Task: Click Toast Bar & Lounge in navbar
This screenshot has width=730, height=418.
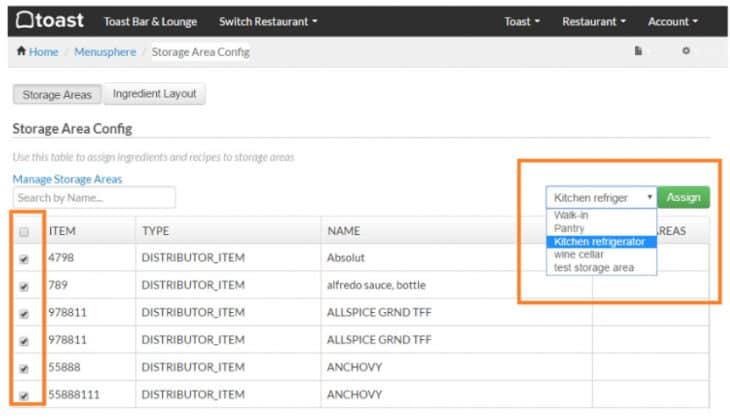Action: (150, 22)
